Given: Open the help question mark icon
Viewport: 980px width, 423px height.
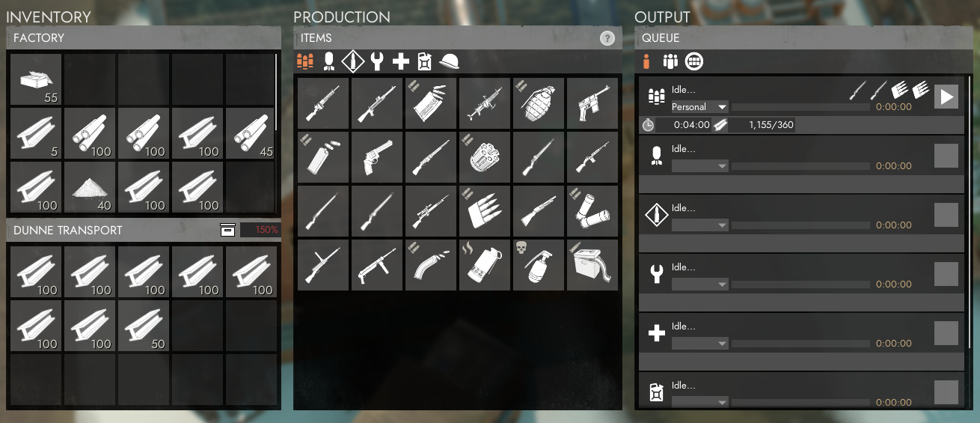Looking at the screenshot, I should tap(607, 38).
